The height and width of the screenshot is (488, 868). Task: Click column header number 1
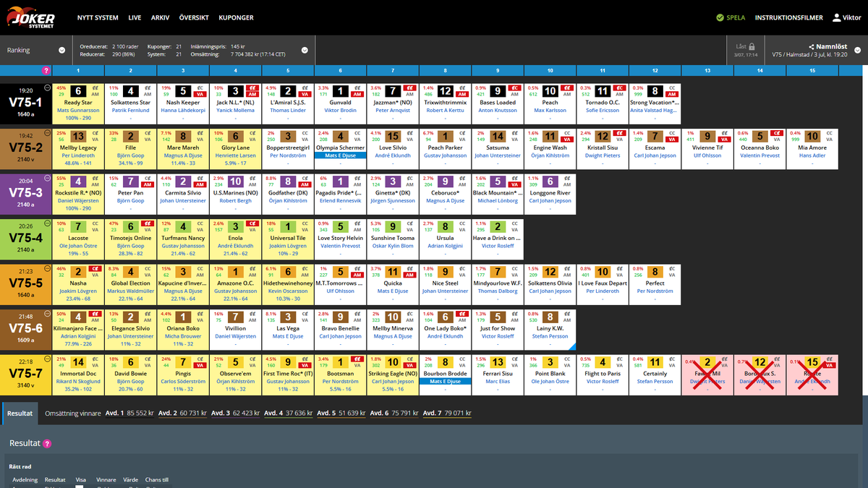tap(77, 71)
